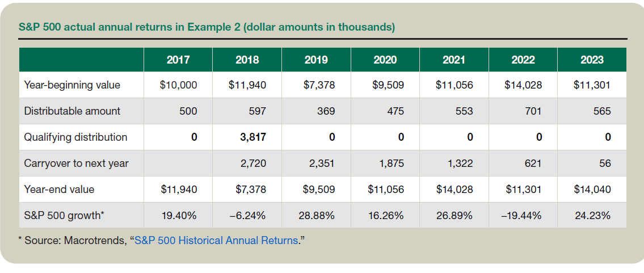Click the 701 distributable amount cell

pos(533,111)
